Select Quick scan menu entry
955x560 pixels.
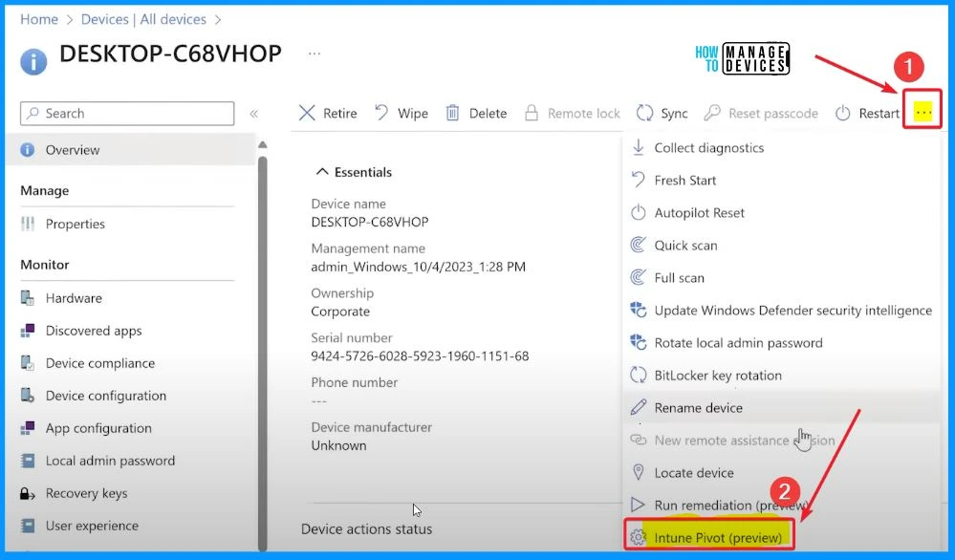point(685,246)
